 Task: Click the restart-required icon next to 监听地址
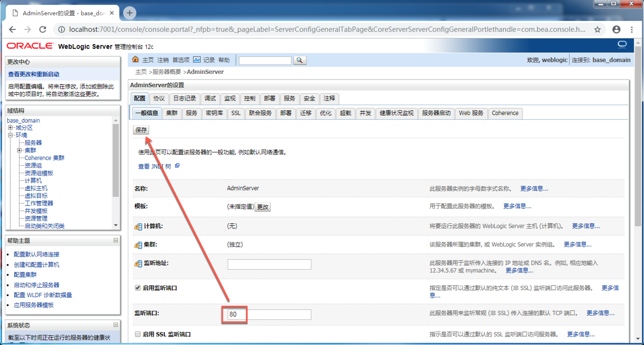tap(138, 264)
